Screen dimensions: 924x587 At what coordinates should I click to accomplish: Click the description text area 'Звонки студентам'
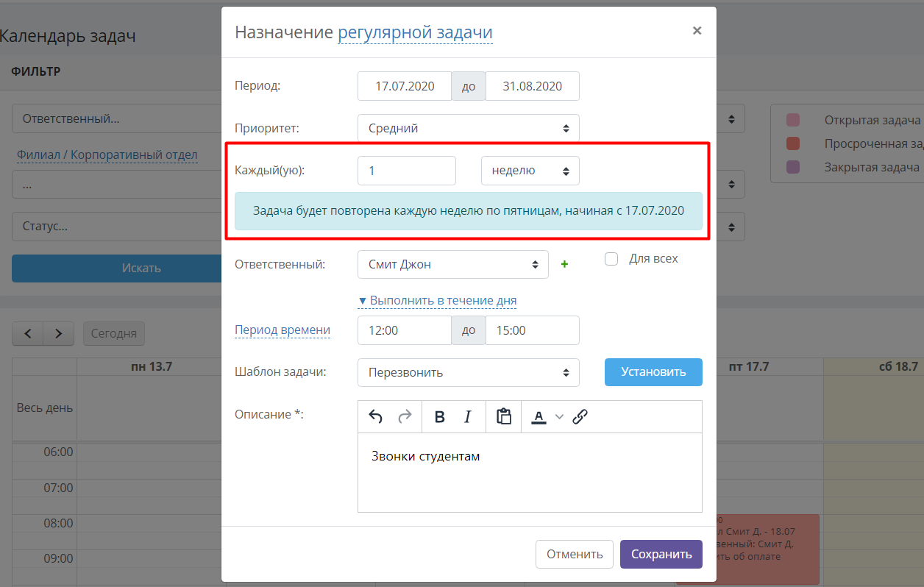coord(530,472)
